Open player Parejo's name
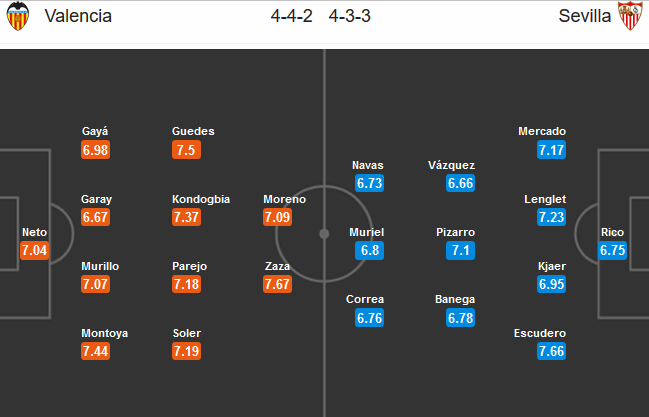The image size is (649, 417). pyautogui.click(x=189, y=266)
